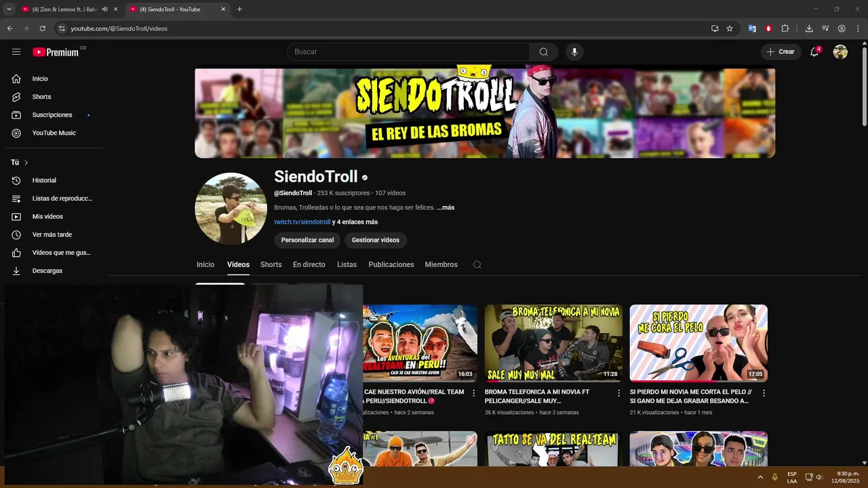This screenshot has width=868, height=488.
Task: Click install app icon in address bar
Action: (x=715, y=28)
